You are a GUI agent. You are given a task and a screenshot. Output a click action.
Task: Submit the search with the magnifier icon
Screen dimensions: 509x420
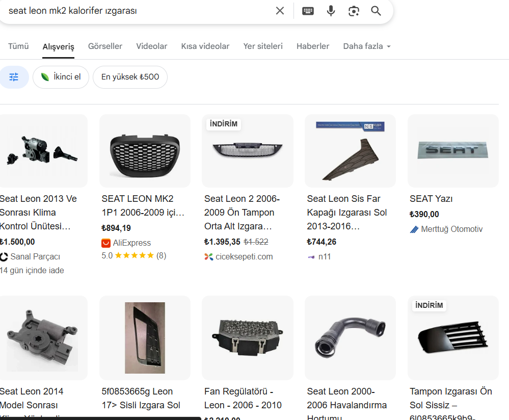(376, 11)
